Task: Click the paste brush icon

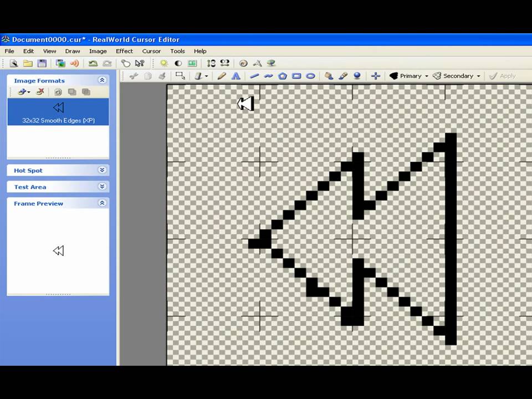Action: (162, 76)
